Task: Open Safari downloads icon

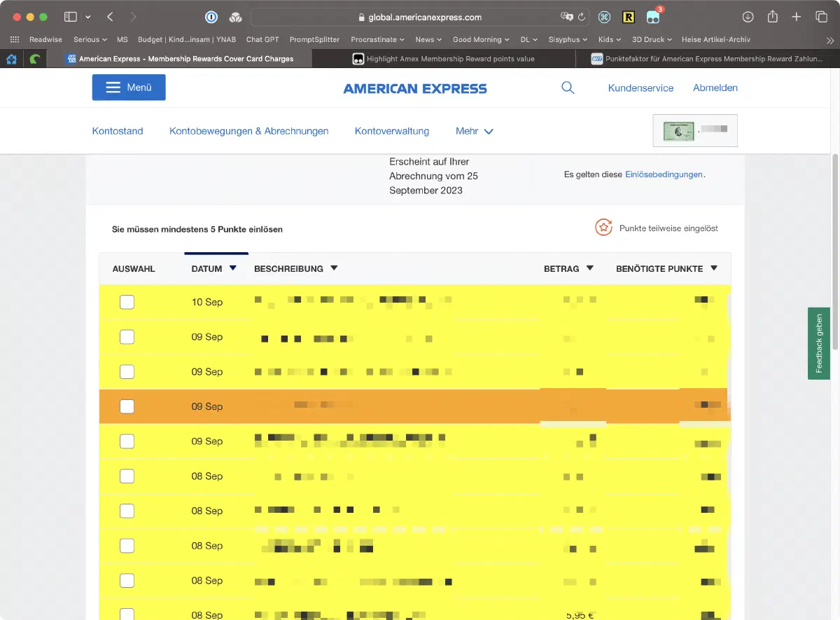Action: pyautogui.click(x=748, y=17)
